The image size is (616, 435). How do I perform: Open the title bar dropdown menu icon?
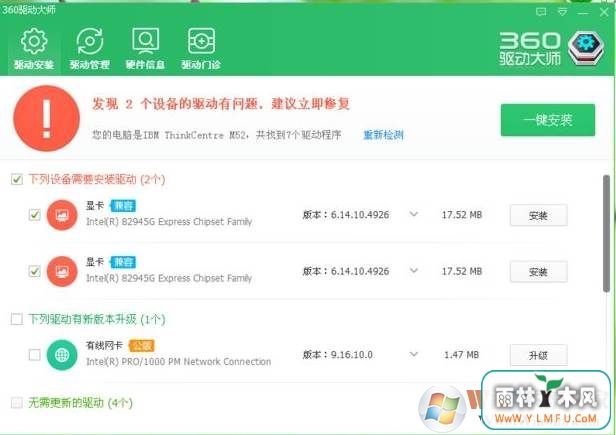562,12
